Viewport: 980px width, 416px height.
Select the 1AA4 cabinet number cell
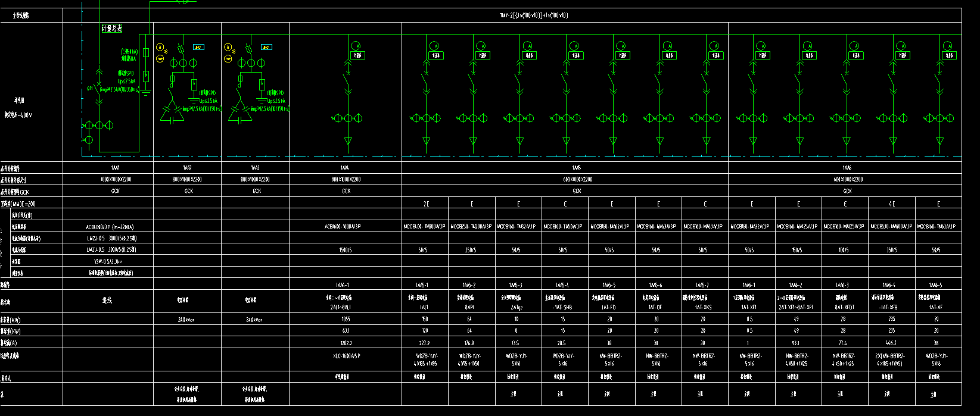click(346, 168)
